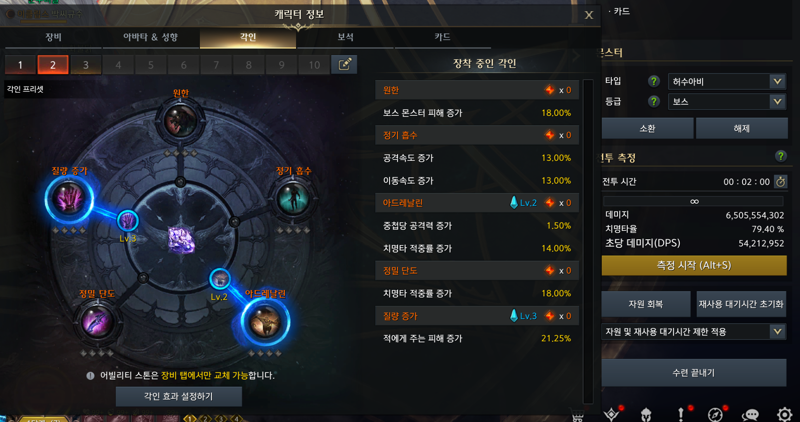
Task: Expand the 보스 grade dropdown
Action: point(727,102)
